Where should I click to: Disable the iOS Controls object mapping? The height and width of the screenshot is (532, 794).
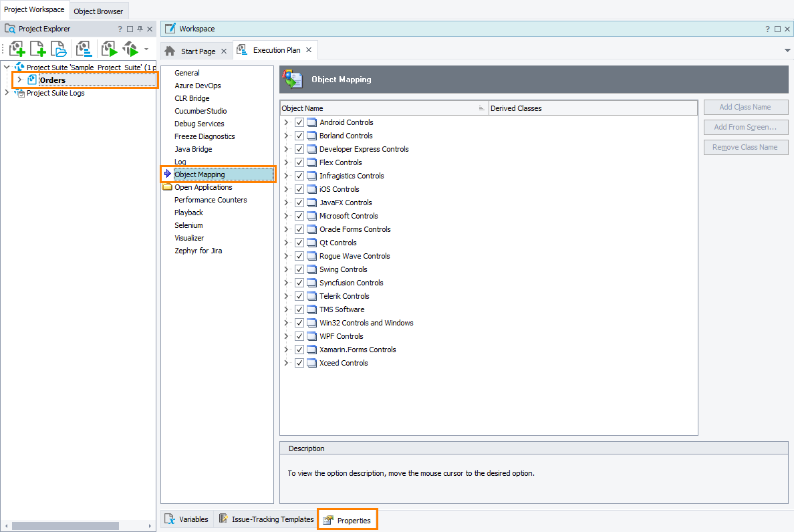[x=299, y=188]
